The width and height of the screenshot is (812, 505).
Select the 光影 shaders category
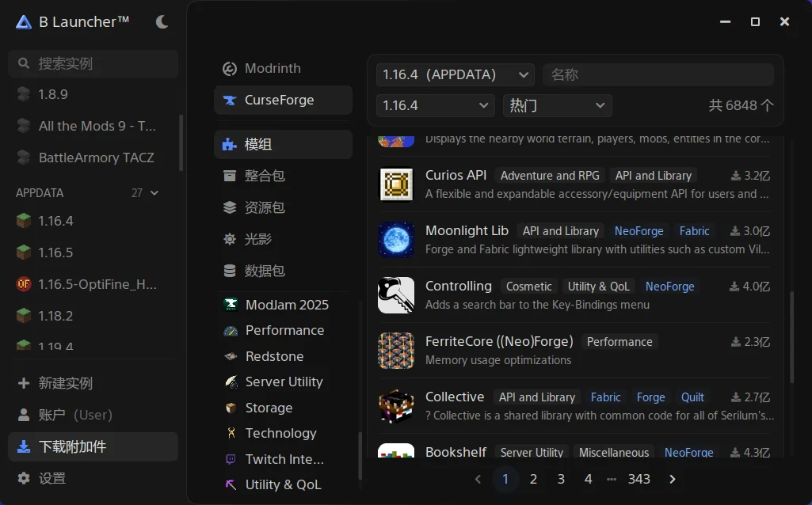283,239
